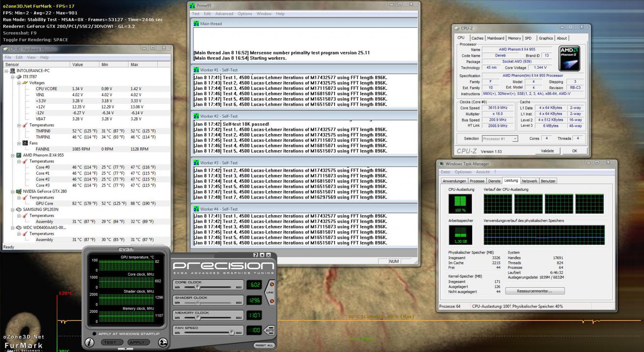644x352 pixels.
Task: Toggle the upper Link indicator beside Core Clock
Action: (272, 284)
